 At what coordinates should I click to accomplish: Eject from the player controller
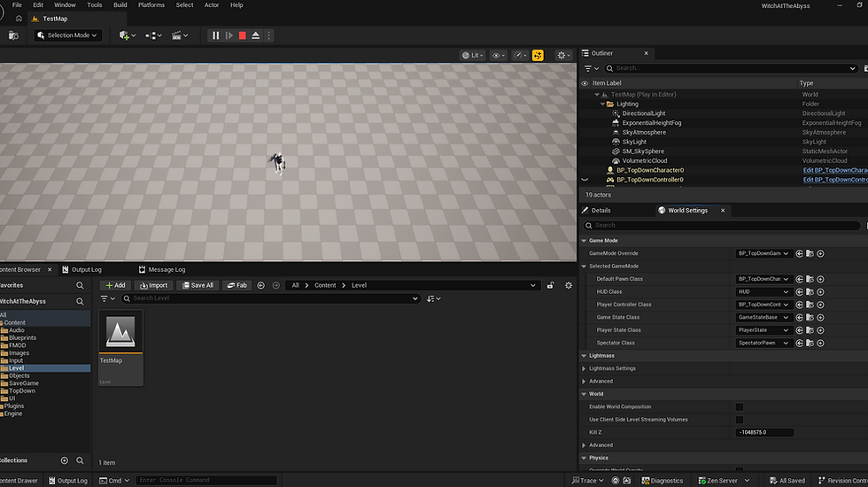click(256, 35)
